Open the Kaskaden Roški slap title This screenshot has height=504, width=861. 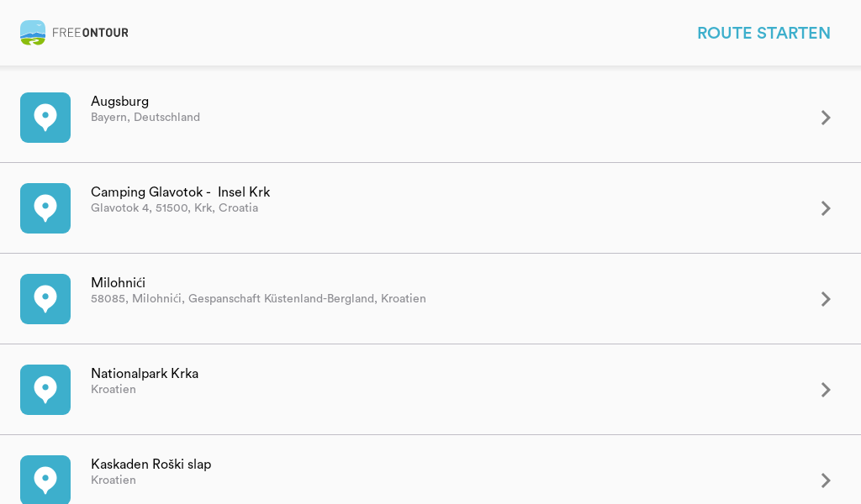click(151, 465)
